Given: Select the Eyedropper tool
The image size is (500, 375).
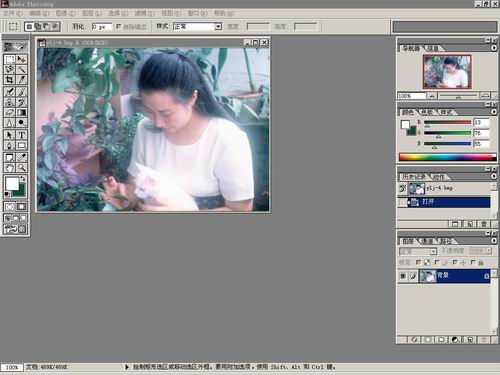Looking at the screenshot, I should coord(21,157).
